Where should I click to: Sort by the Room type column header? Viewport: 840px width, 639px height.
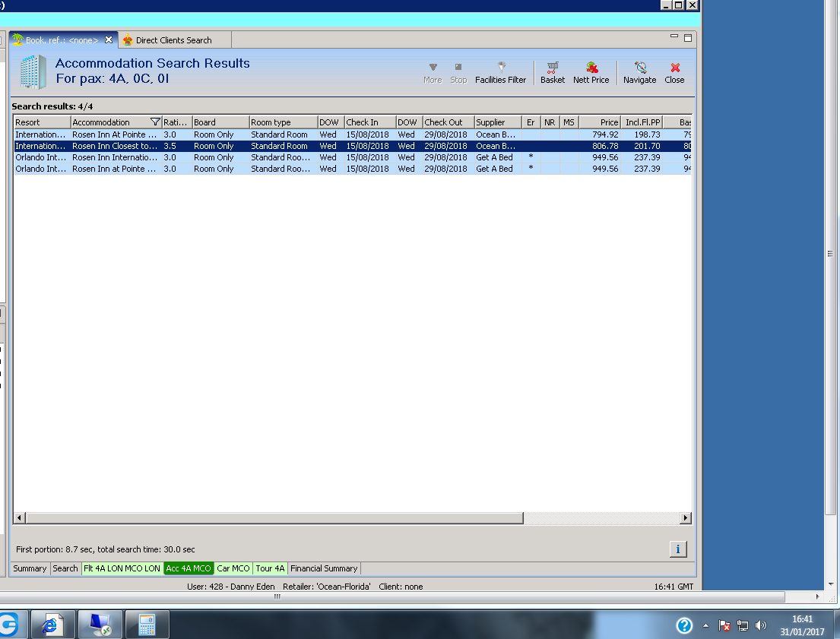tap(284, 122)
